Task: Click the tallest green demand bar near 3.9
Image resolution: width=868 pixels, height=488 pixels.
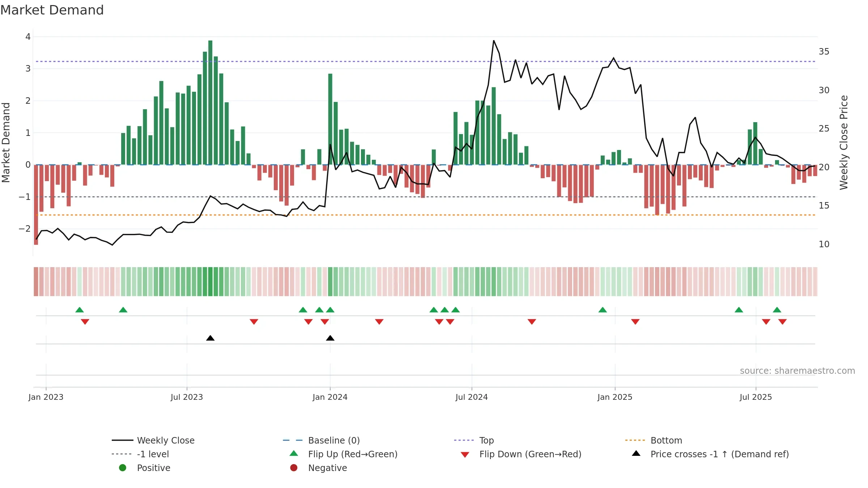Action: point(210,103)
